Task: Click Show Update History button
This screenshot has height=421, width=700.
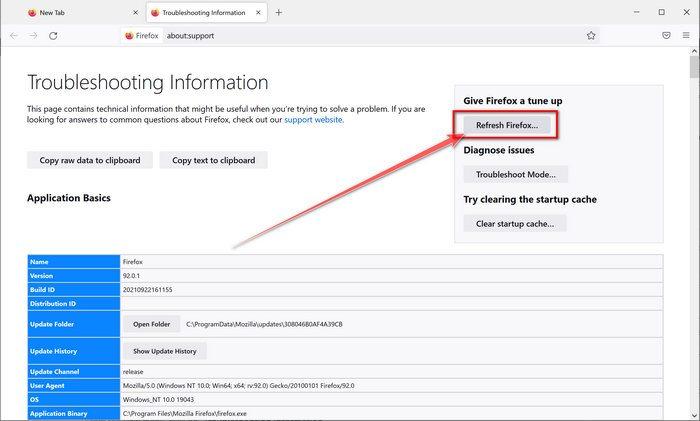Action: [164, 351]
